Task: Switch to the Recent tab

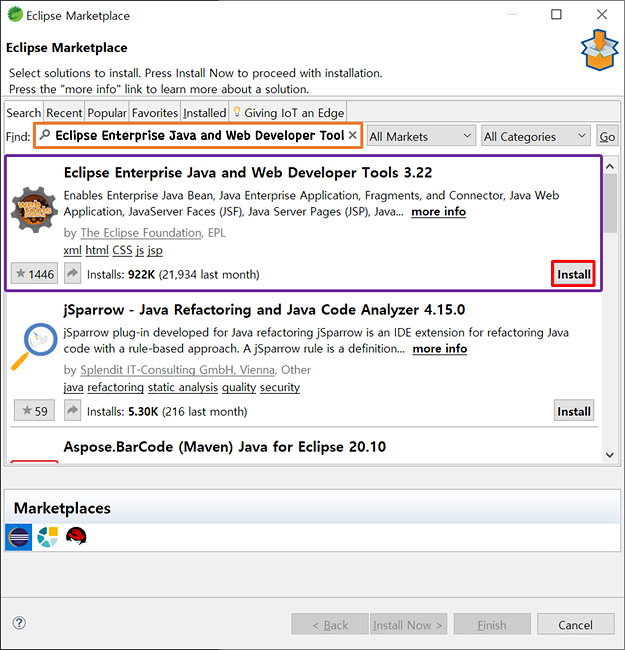Action: 64,113
